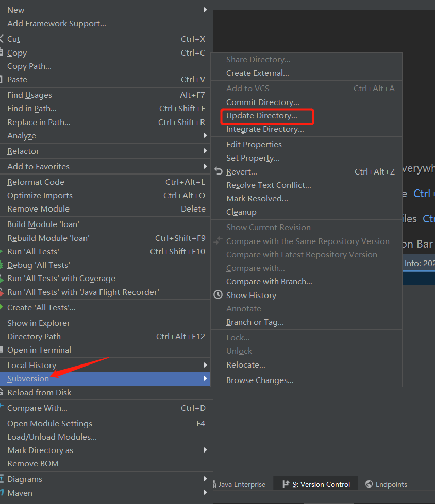Expand the Analyze submenu arrow
This screenshot has width=435, height=504.
[x=205, y=135]
